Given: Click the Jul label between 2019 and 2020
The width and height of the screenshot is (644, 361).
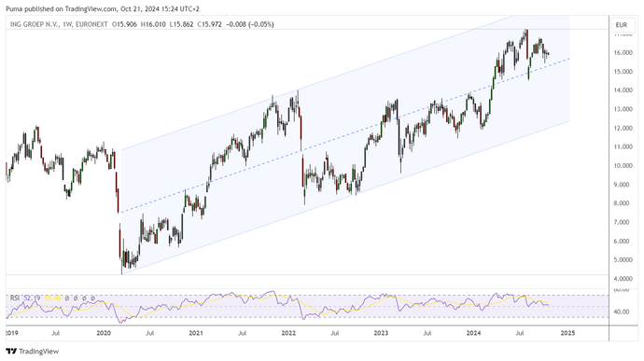Looking at the screenshot, I should click(x=55, y=333).
